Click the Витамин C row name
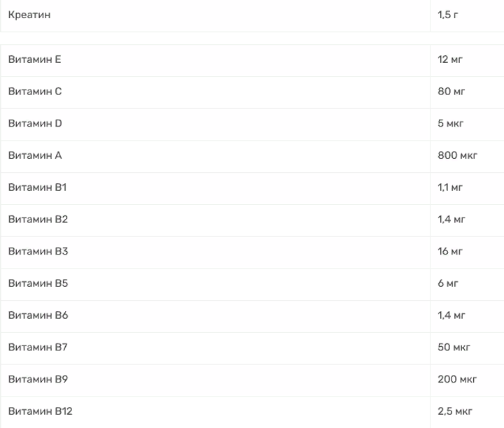 point(35,92)
